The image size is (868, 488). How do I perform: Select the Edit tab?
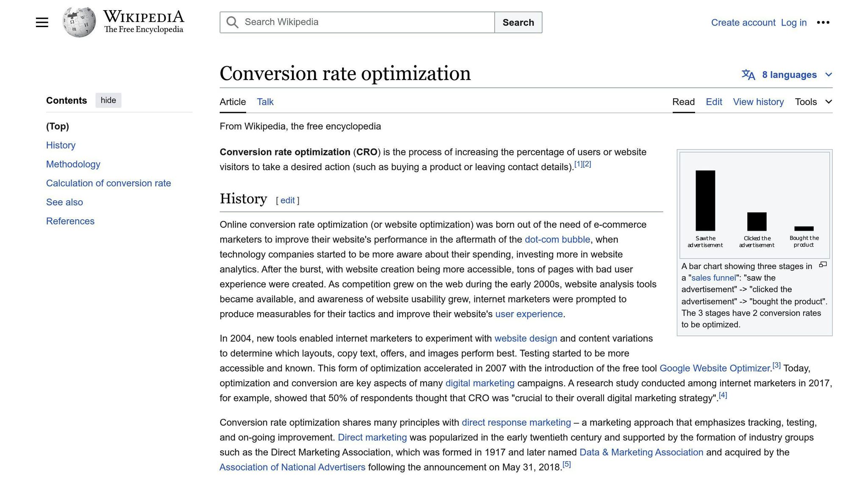pyautogui.click(x=714, y=102)
